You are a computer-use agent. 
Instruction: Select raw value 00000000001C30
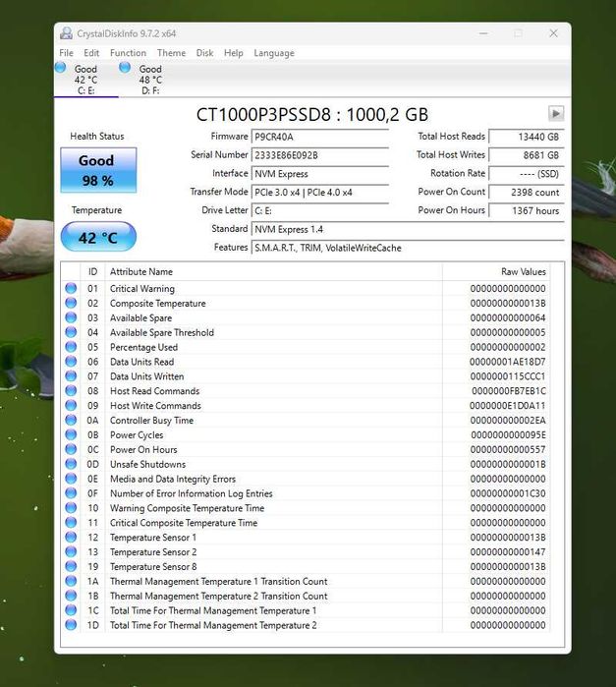tap(508, 493)
